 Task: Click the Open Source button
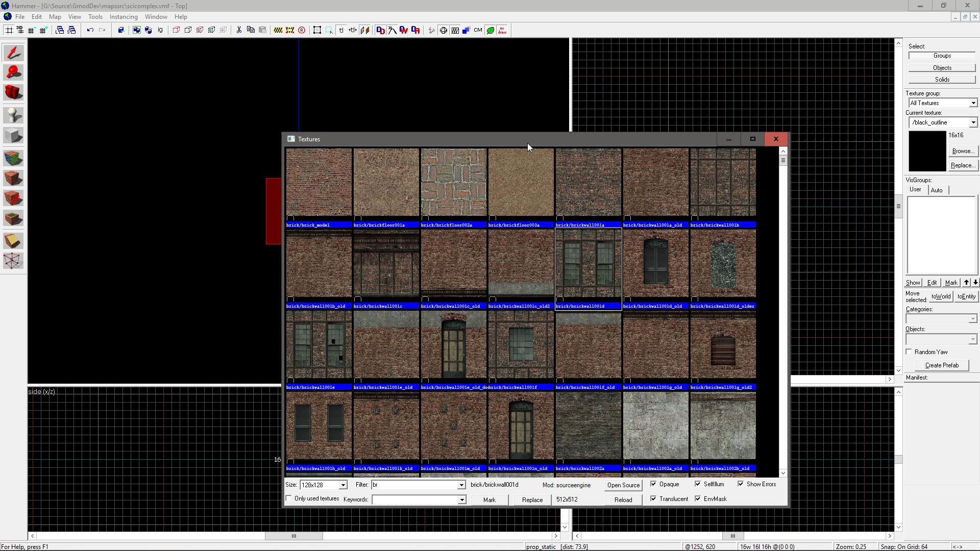pos(623,485)
